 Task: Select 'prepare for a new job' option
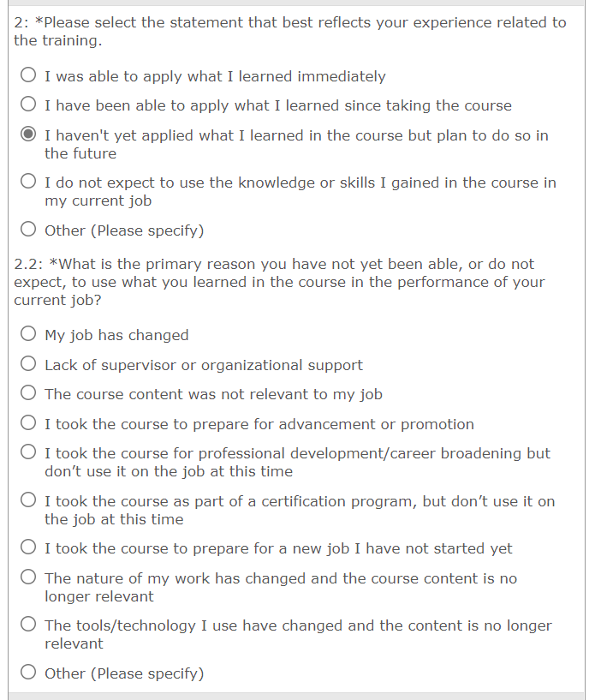tap(28, 548)
